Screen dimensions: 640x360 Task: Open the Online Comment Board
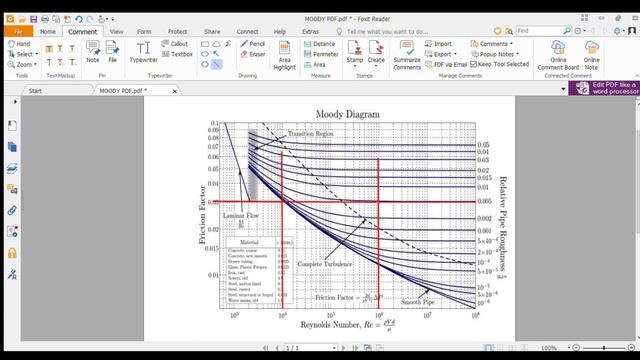558,56
